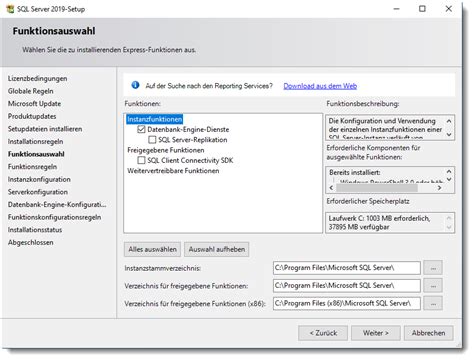
Task: Select the Weitervertreibbare Funktionen tree node
Action: pos(173,171)
